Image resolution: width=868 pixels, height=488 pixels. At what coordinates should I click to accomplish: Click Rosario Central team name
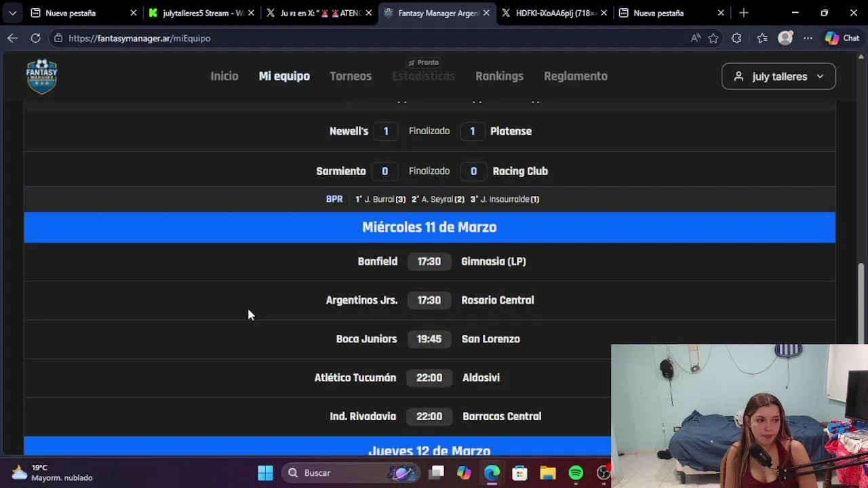pyautogui.click(x=498, y=300)
